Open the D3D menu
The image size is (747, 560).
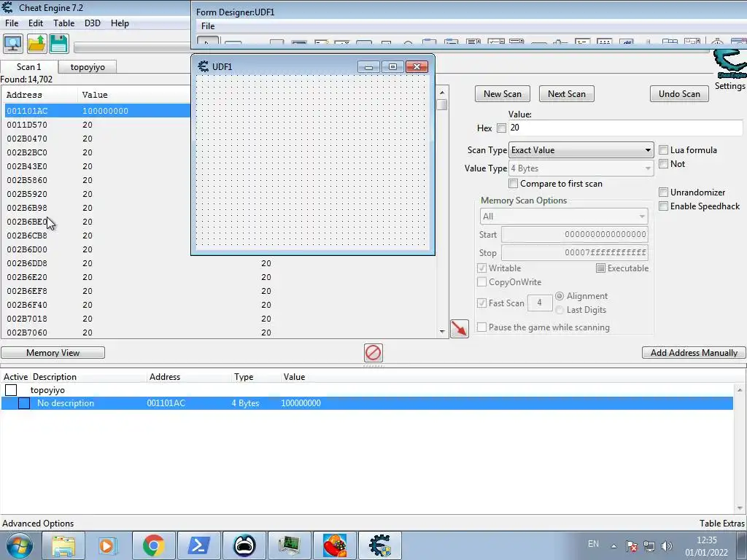coord(93,23)
